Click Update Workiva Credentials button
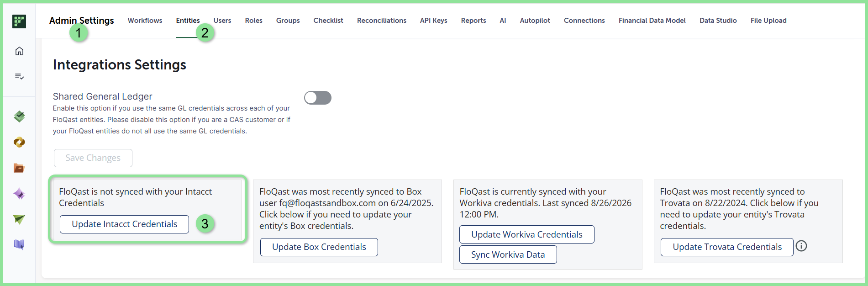This screenshot has height=286, width=868. tap(527, 234)
